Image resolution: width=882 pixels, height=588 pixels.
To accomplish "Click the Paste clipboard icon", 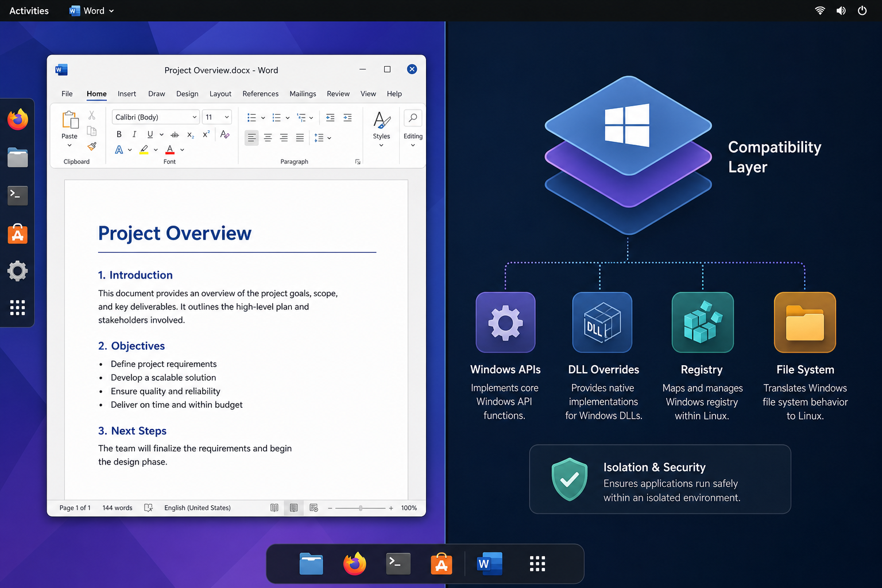I will pos(70,120).
